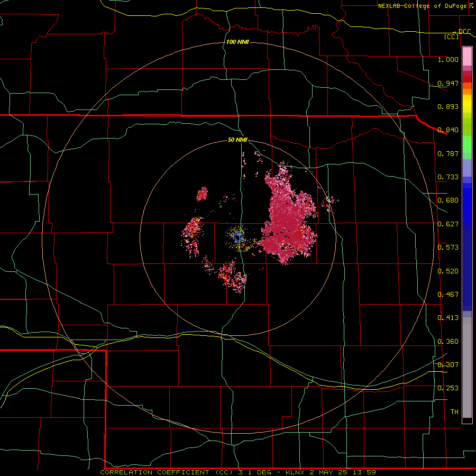
Task: Click the 0.840 color scale label
Action: coord(448,130)
